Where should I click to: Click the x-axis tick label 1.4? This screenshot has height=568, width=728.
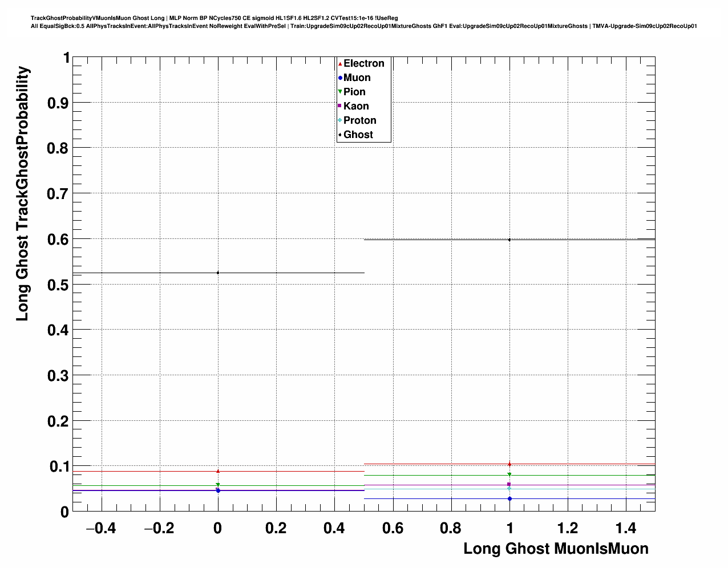click(626, 528)
